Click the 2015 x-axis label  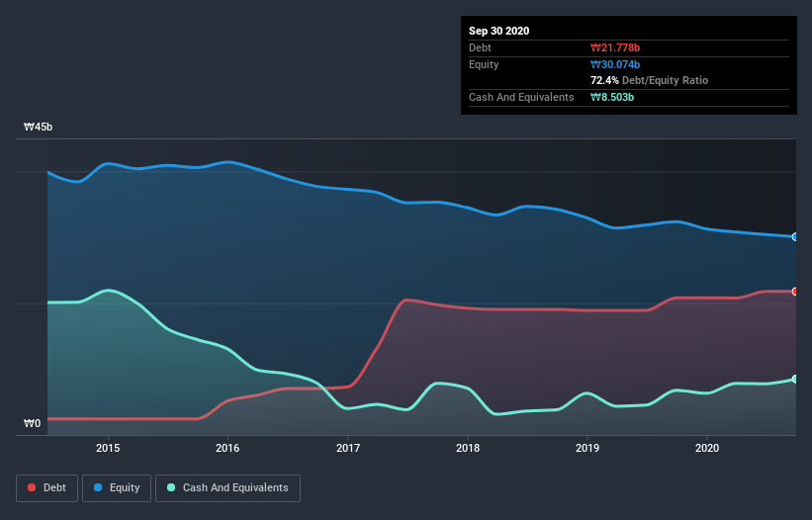(108, 448)
